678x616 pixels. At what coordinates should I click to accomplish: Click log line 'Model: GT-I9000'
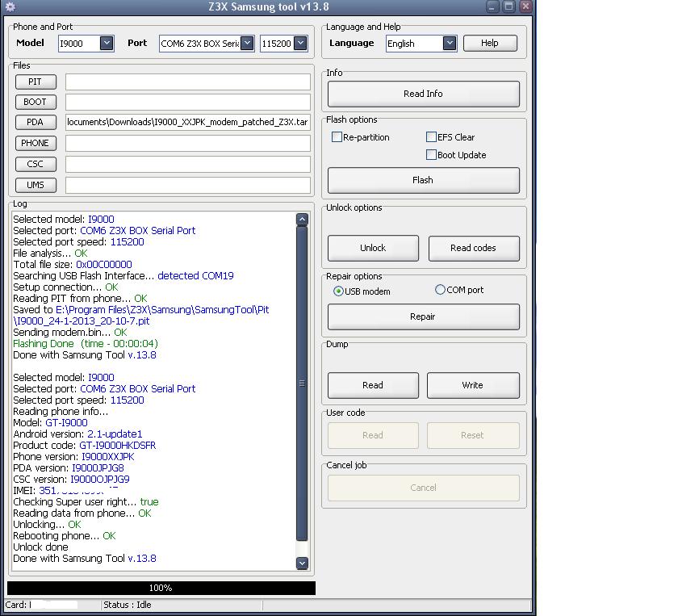coord(50,423)
